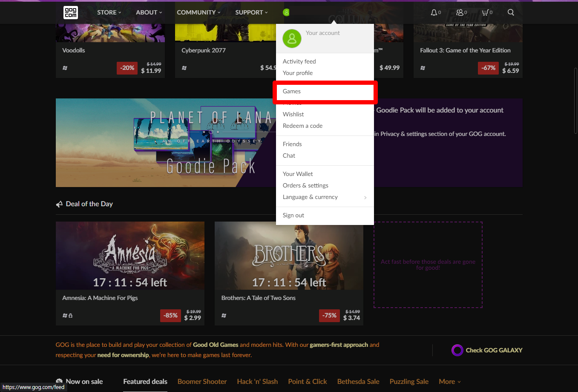Image resolution: width=578 pixels, height=392 pixels.
Task: Click the page vertical scrollbar
Action: [575, 101]
